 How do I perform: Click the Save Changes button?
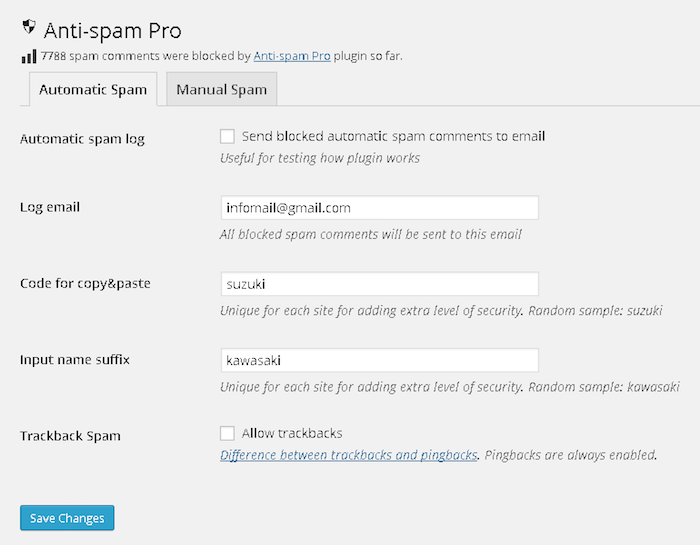[67, 518]
